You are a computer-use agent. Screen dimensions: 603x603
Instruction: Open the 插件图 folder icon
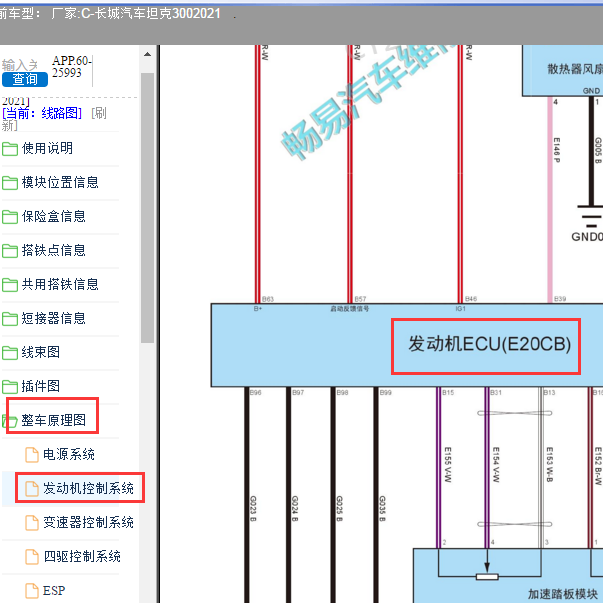tap(10, 386)
